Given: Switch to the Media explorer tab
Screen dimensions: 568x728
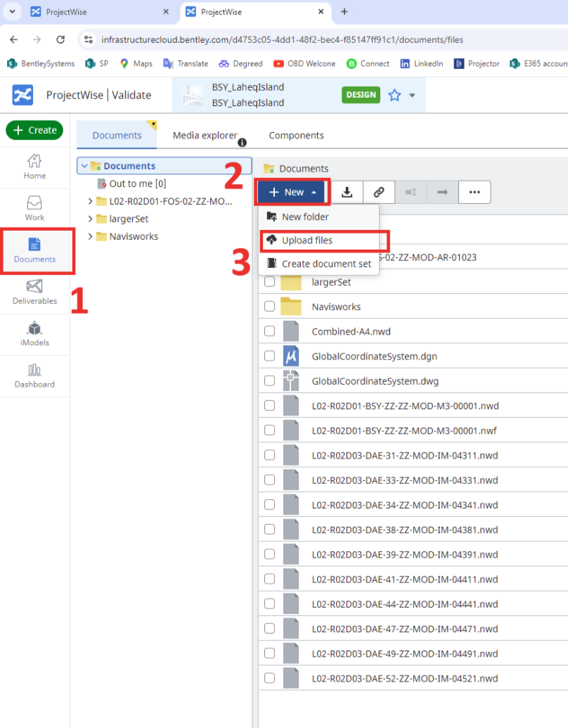Looking at the screenshot, I should (x=205, y=135).
